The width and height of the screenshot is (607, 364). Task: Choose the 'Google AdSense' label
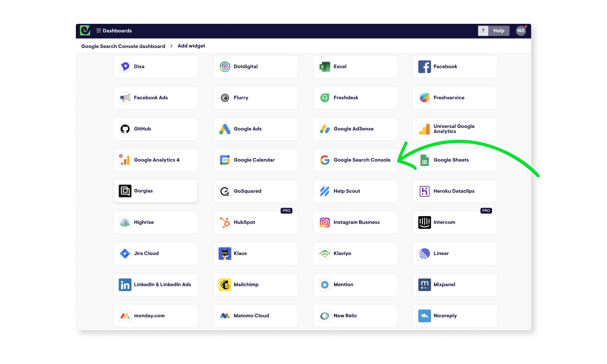[354, 129]
